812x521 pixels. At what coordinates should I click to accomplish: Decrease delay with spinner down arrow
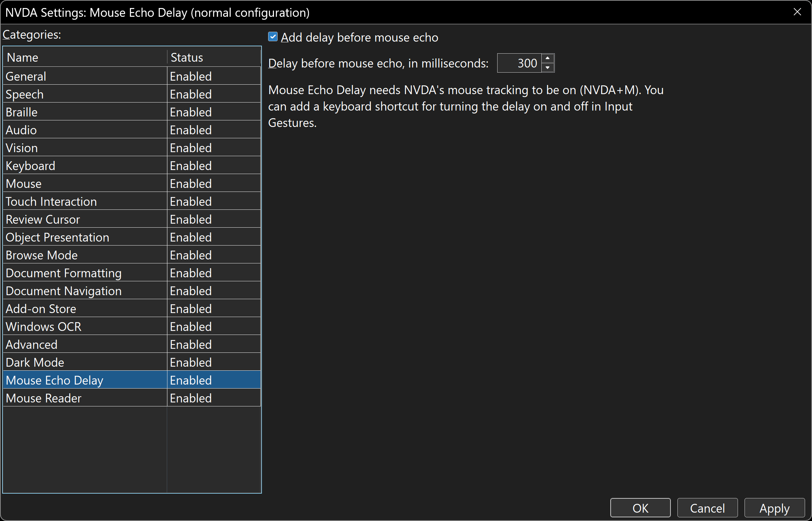[548, 67]
